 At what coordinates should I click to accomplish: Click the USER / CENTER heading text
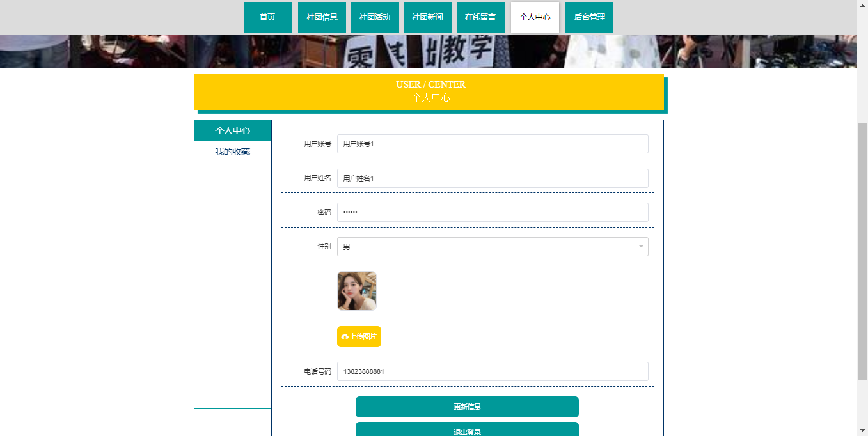[x=430, y=84]
